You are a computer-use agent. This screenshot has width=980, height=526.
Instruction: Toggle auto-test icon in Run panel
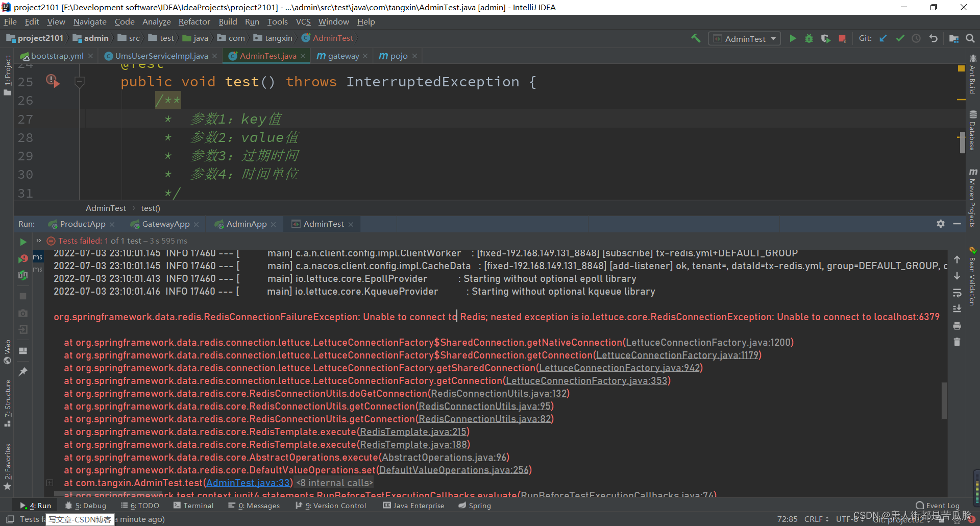[x=23, y=276]
